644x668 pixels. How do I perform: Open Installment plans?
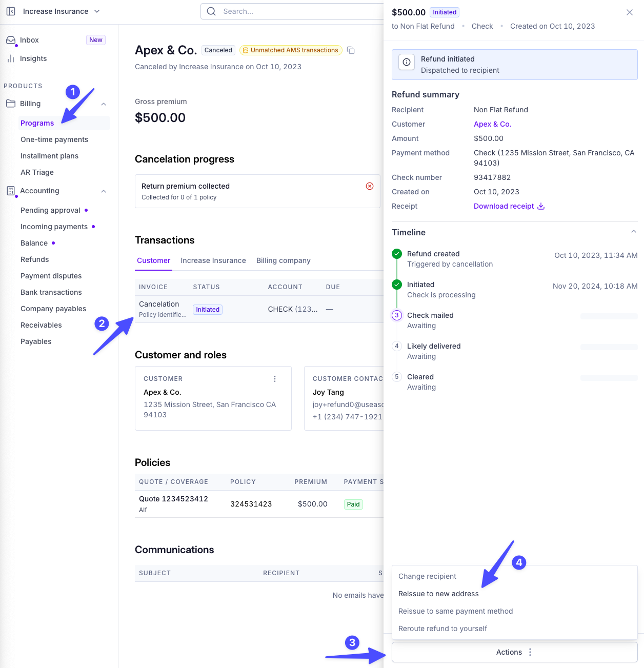point(50,156)
